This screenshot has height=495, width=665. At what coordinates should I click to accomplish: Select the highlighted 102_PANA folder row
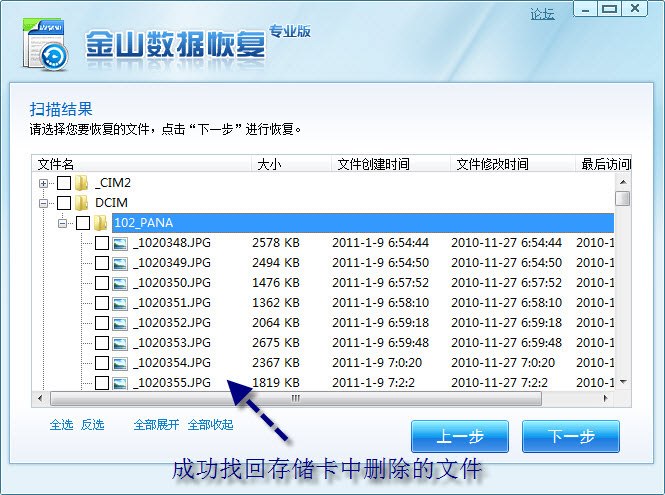[363, 223]
